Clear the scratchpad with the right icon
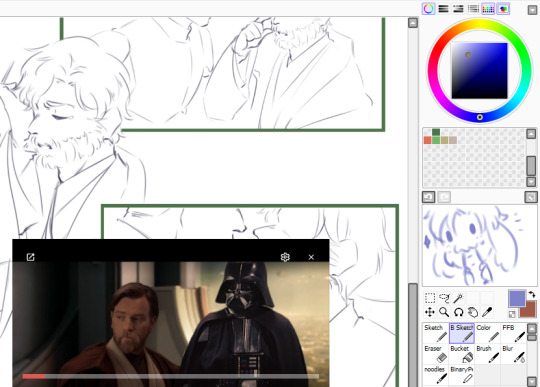The image size is (540, 387). (531, 197)
